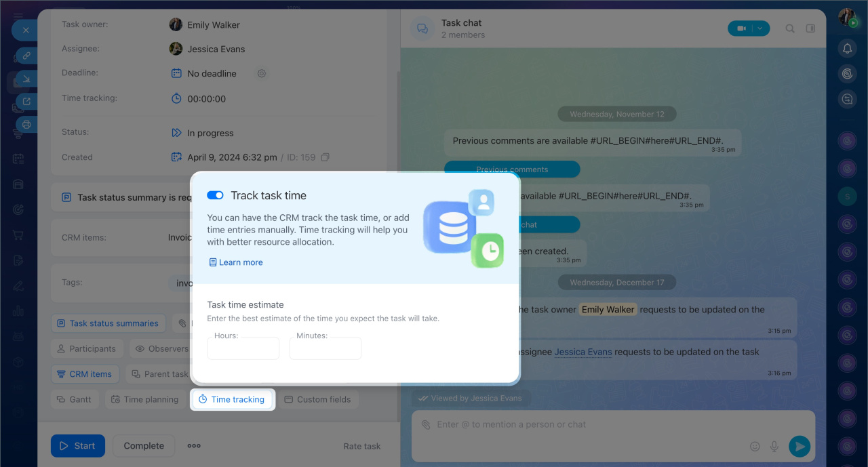868x467 pixels.
Task: Search in task chat with magnifier icon
Action: coord(790,28)
